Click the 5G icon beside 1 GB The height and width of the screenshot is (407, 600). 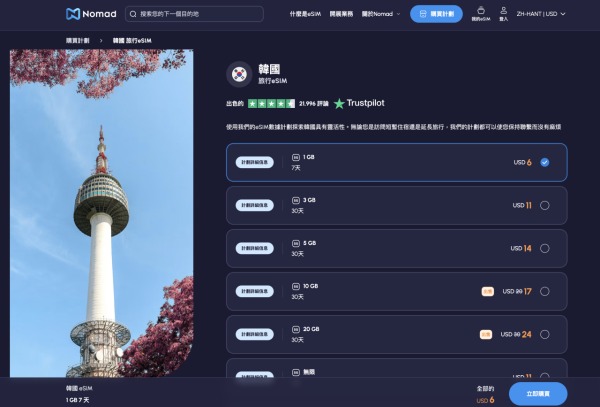click(x=296, y=157)
